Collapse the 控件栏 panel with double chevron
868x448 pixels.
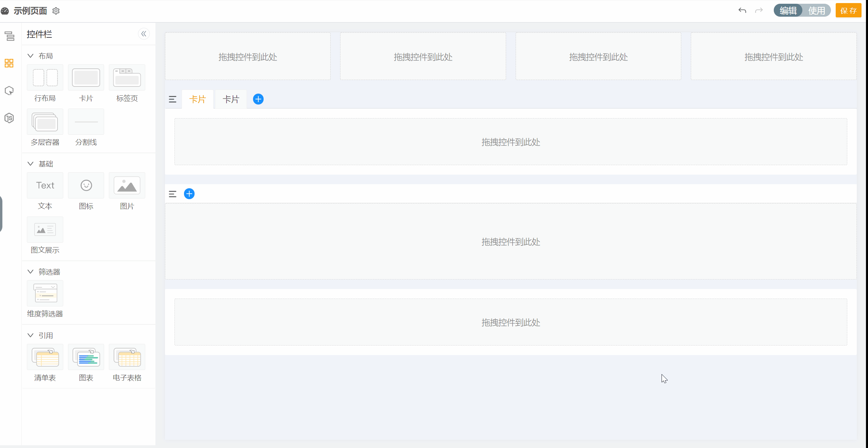[x=144, y=34]
